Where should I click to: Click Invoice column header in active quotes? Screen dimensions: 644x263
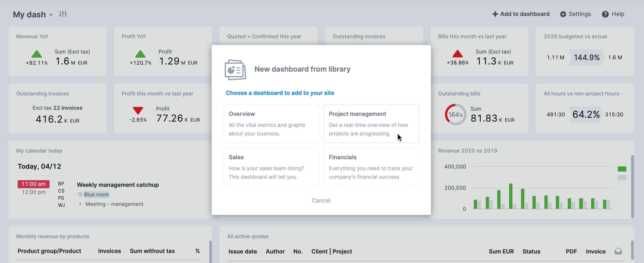[596, 251]
